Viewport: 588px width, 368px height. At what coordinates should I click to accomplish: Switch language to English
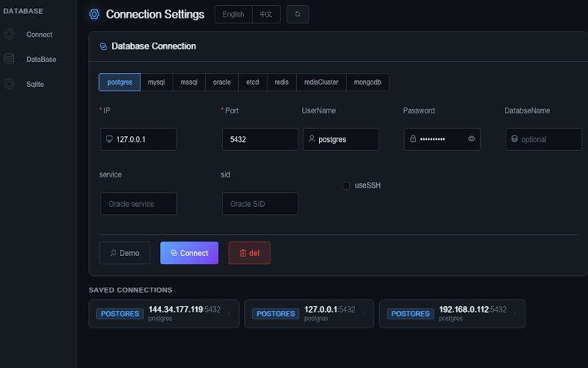click(233, 14)
